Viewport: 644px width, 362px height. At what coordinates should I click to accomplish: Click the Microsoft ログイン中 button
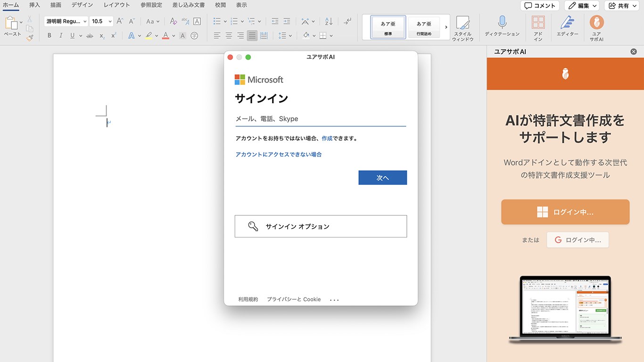pyautogui.click(x=565, y=212)
